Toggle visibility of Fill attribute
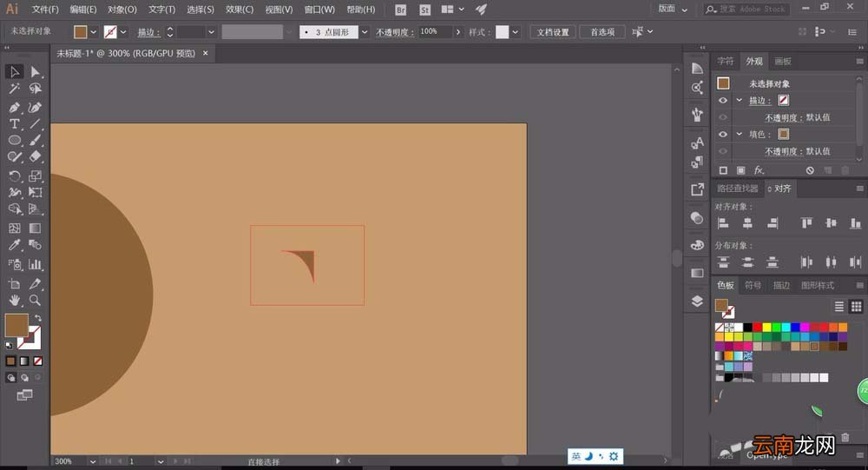 point(723,134)
